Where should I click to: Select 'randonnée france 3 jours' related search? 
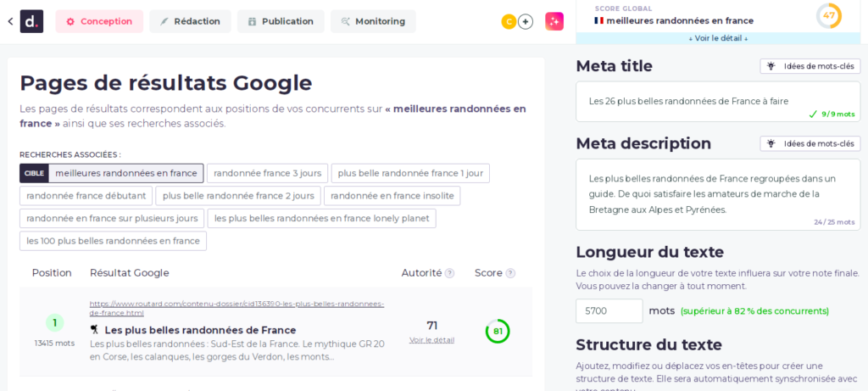coord(267,173)
